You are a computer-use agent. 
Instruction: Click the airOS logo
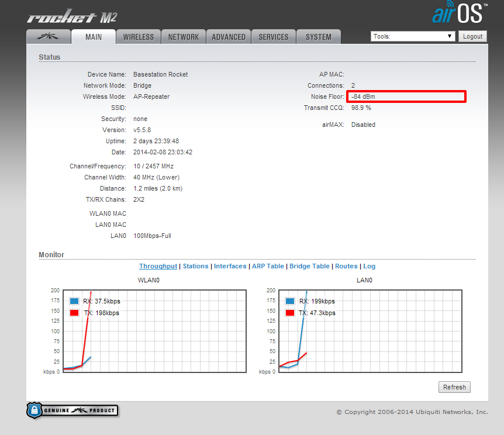tap(459, 13)
